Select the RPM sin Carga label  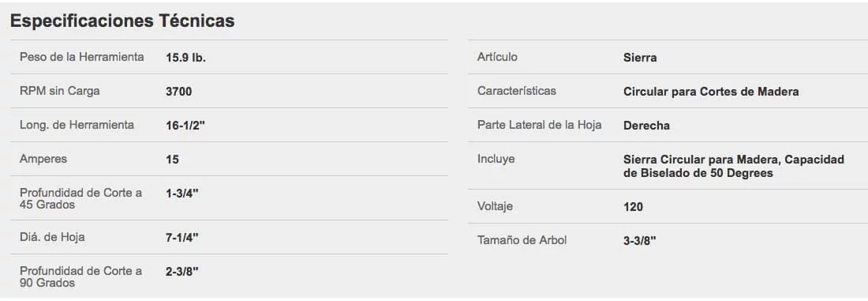coord(60,92)
